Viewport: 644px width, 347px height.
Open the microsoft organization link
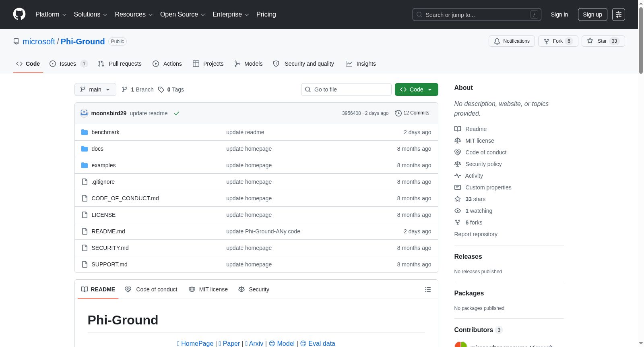coord(39,42)
